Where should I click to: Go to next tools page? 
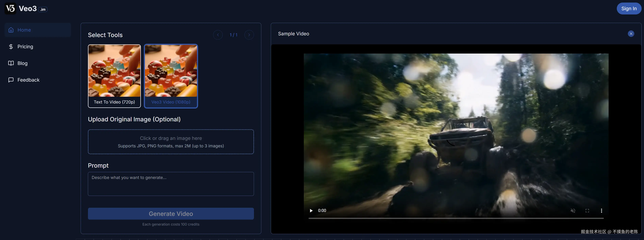[x=249, y=35]
